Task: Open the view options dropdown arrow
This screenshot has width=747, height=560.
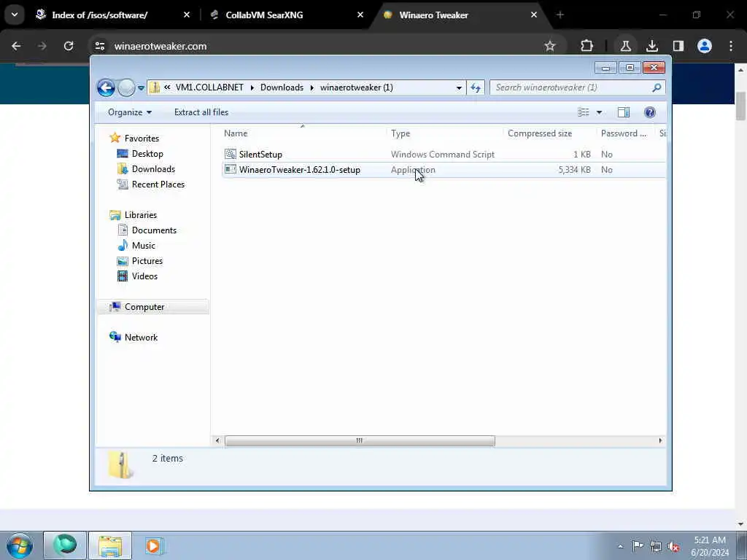Action: click(x=600, y=112)
